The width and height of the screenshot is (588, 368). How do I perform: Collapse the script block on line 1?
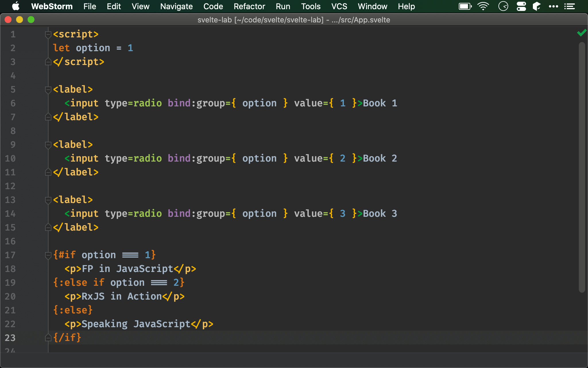click(48, 34)
